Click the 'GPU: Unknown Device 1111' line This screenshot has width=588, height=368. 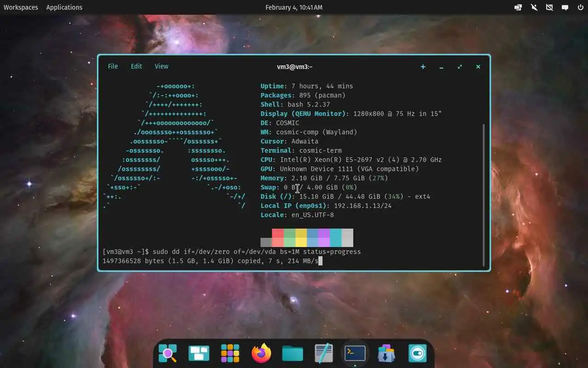(339, 169)
